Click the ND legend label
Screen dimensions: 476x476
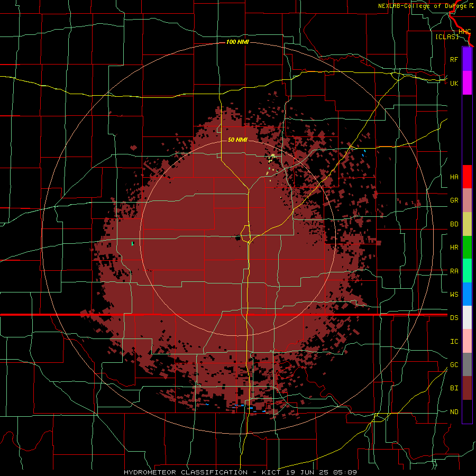click(454, 411)
